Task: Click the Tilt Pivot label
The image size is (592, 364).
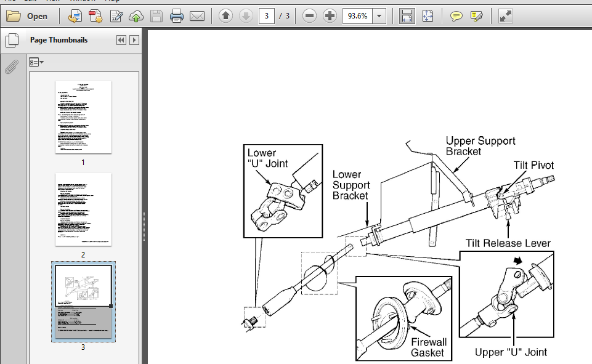Action: coord(533,166)
